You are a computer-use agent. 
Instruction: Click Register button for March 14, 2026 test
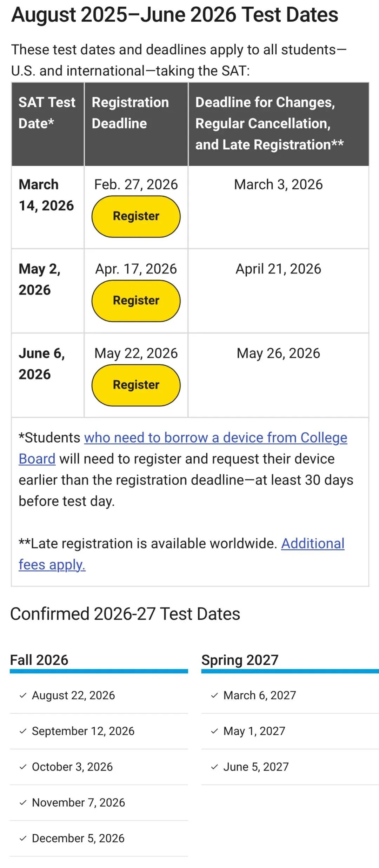[136, 216]
